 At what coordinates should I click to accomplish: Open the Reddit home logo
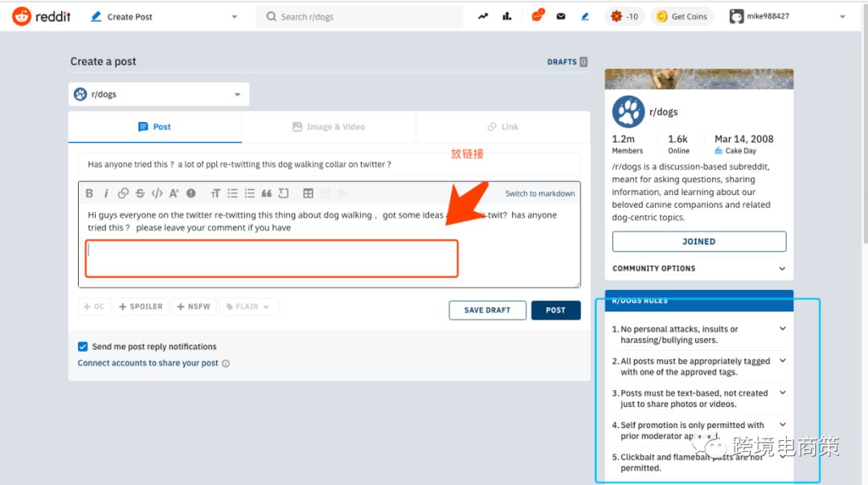[x=42, y=17]
